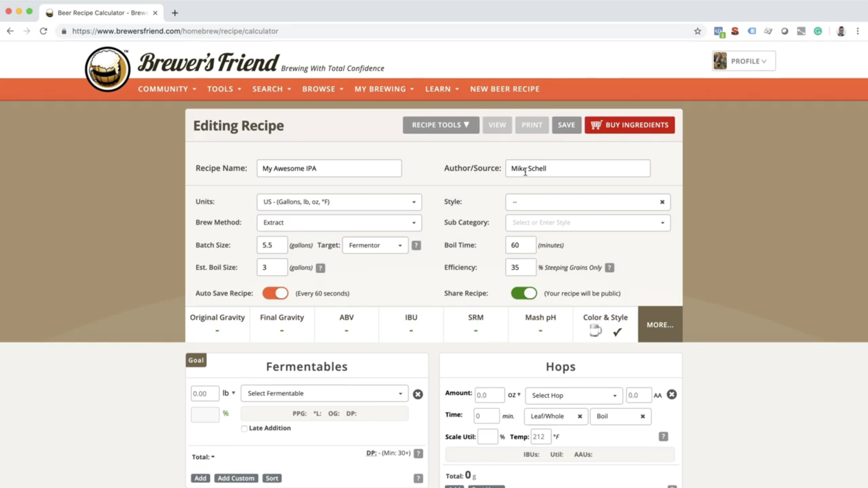Open the Chrome three-dot menu

[x=858, y=31]
